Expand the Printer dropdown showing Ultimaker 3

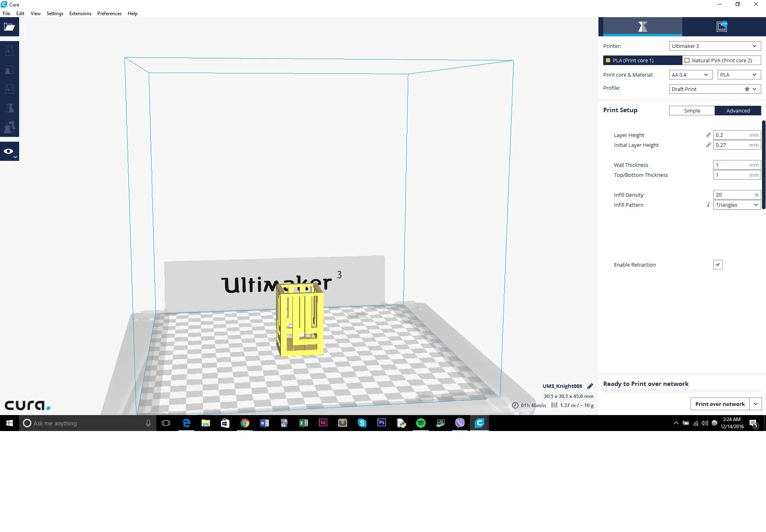[x=715, y=46]
